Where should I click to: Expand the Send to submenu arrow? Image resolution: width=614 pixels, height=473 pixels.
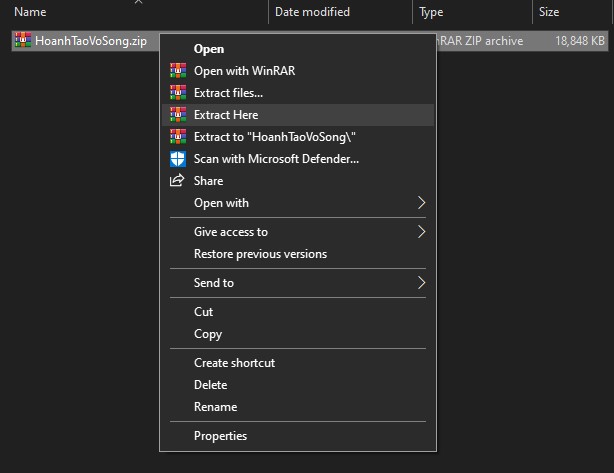click(x=421, y=283)
